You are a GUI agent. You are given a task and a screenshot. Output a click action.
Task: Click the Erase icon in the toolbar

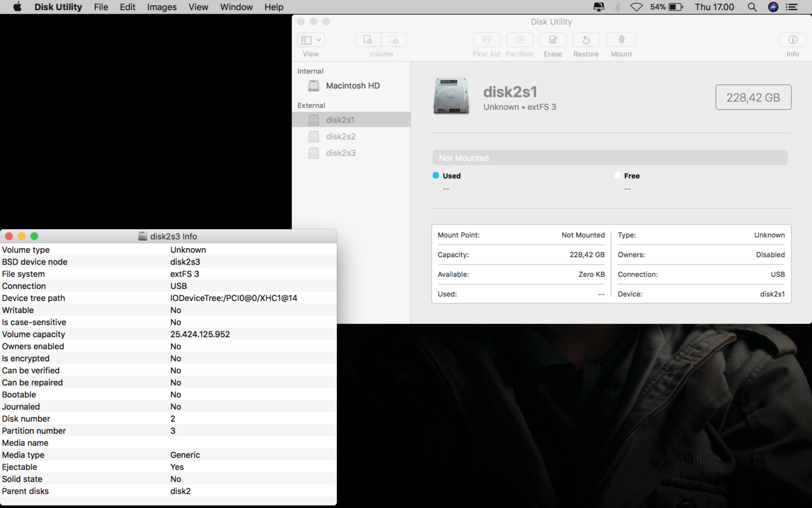[553, 39]
